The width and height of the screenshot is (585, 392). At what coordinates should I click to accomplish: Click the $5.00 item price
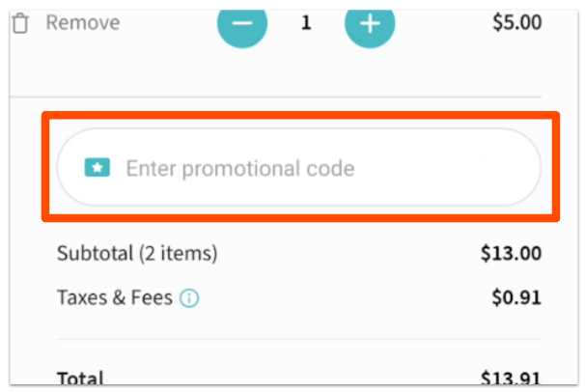tap(516, 22)
